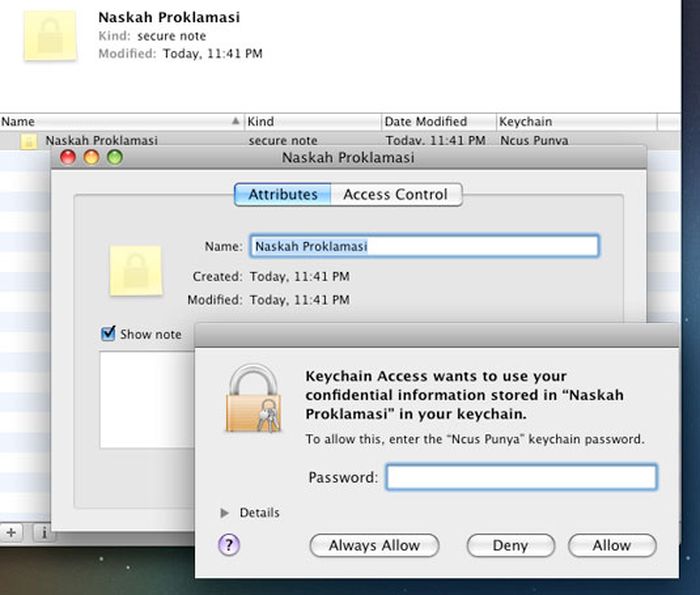Screen dimensions: 700x595
Task: Minimize the Naskah Proklamasi window with the yellow button
Action: [92, 157]
